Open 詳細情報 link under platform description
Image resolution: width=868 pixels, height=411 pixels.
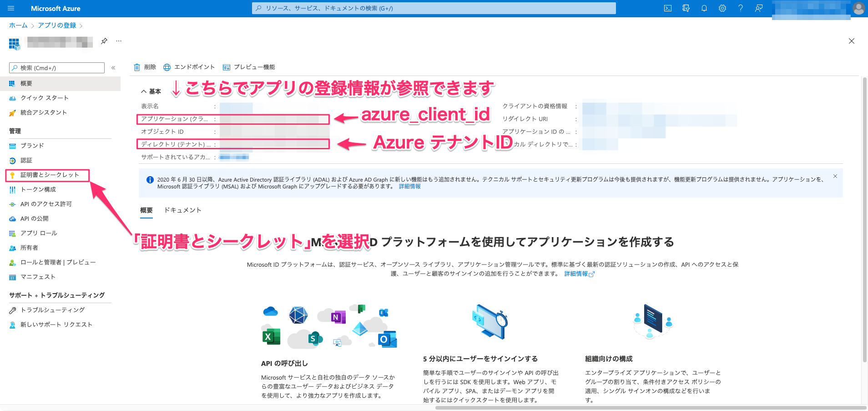[579, 274]
